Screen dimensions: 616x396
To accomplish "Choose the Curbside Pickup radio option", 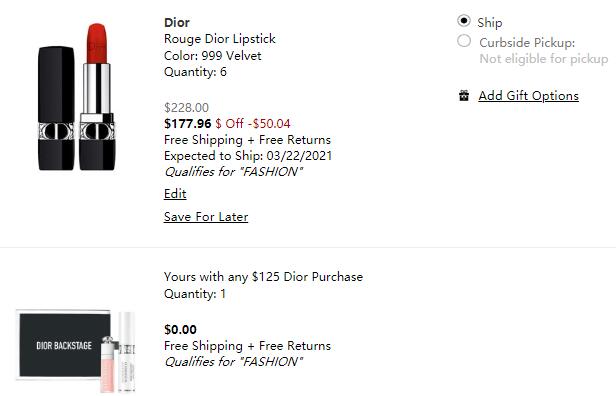I will [464, 40].
